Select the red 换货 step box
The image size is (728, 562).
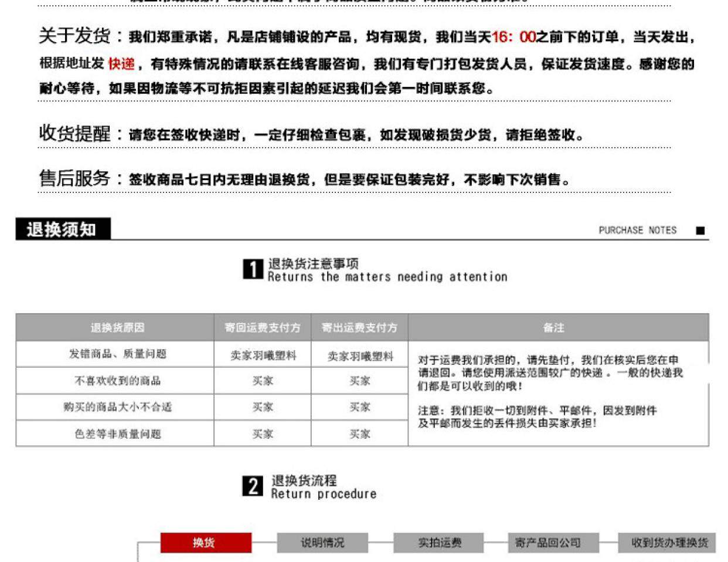pyautogui.click(x=206, y=543)
